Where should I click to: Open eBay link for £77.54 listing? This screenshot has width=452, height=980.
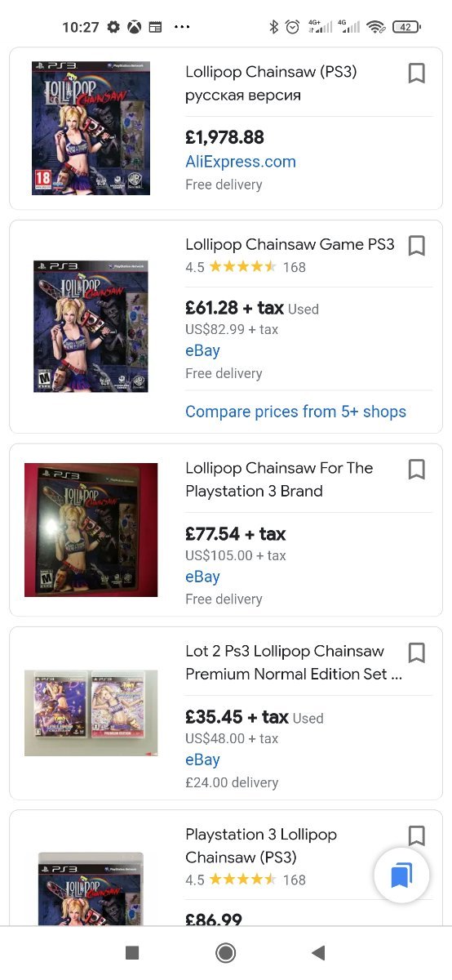point(202,577)
